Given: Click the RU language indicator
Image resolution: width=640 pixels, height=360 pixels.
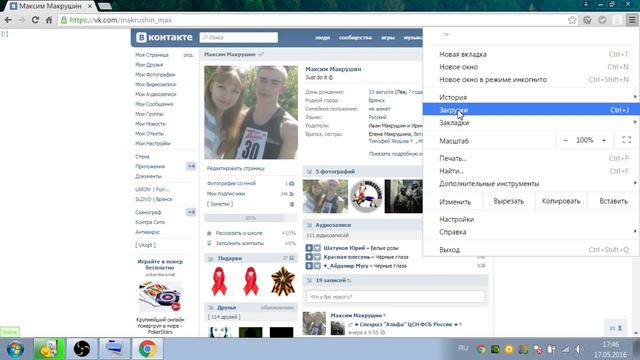Looking at the screenshot, I should point(463,348).
